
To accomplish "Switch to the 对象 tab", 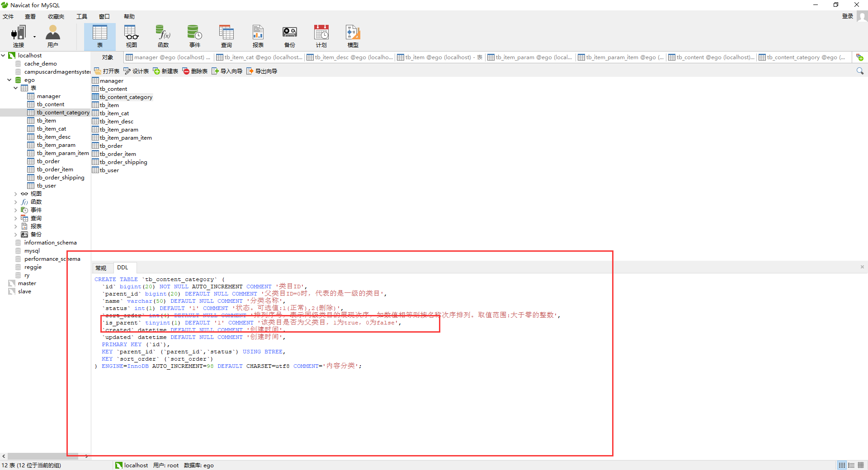I will click(107, 57).
